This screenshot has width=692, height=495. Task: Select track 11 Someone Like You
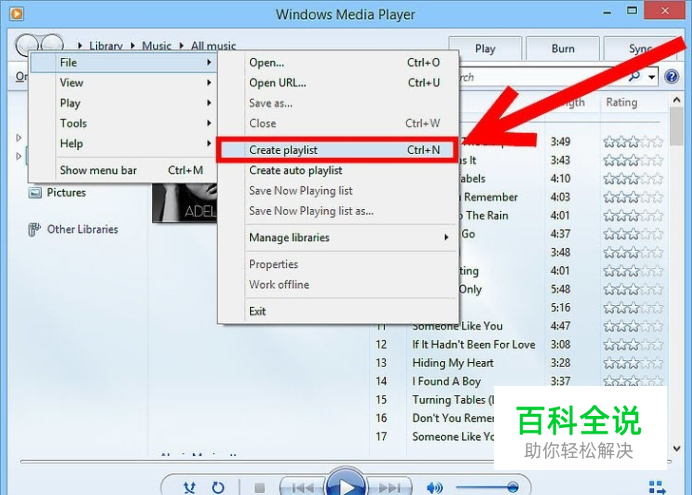click(x=457, y=326)
